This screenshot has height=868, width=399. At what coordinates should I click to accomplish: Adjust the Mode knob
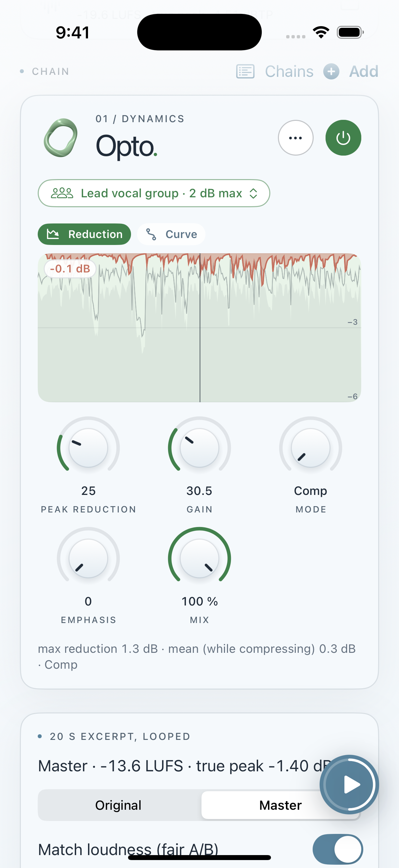[310, 448]
